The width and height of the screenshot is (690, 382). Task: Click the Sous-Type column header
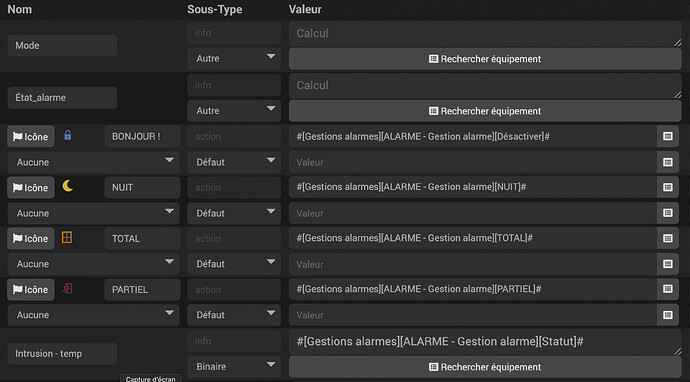215,9
